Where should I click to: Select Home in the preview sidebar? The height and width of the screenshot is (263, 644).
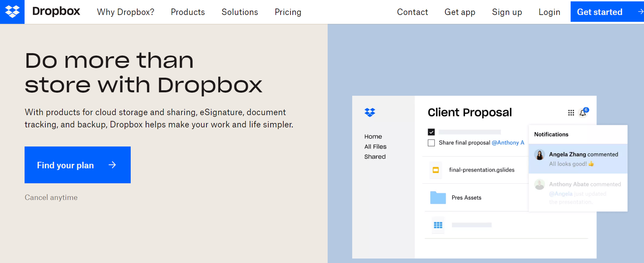373,137
